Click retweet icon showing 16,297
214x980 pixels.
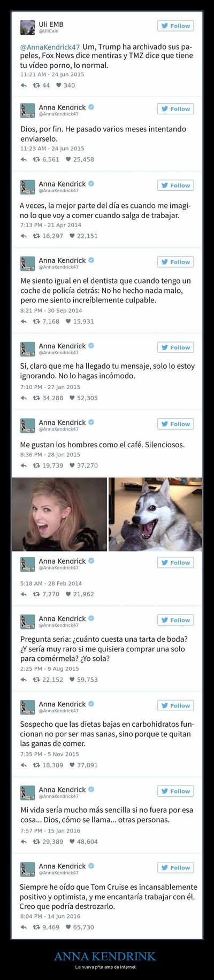pos(36,236)
